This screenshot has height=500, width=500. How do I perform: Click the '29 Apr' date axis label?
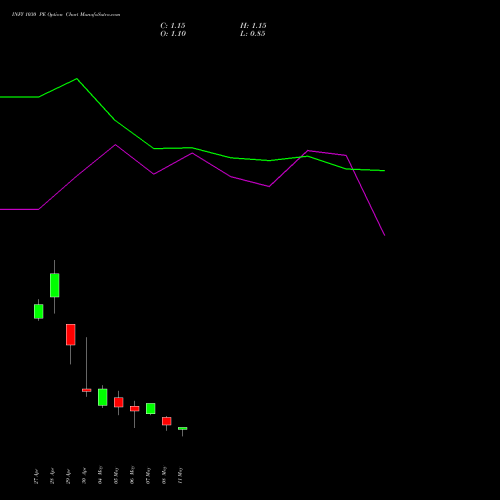click(68, 476)
